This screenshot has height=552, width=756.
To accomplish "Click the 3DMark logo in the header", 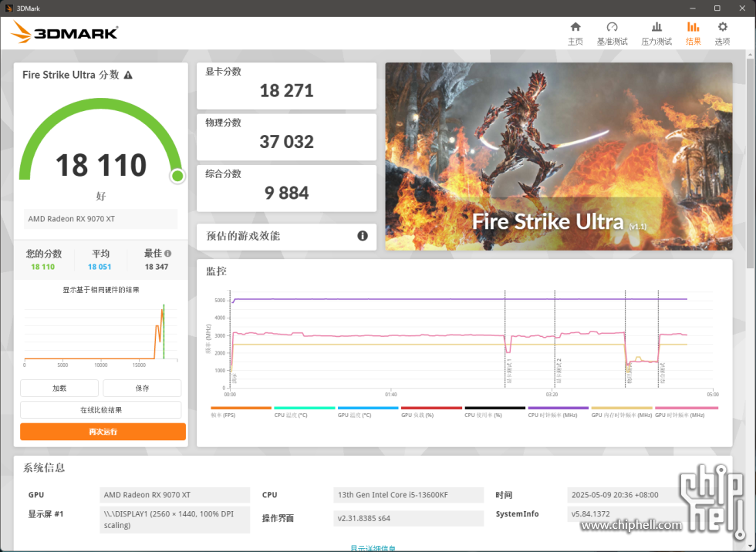I will (x=64, y=32).
